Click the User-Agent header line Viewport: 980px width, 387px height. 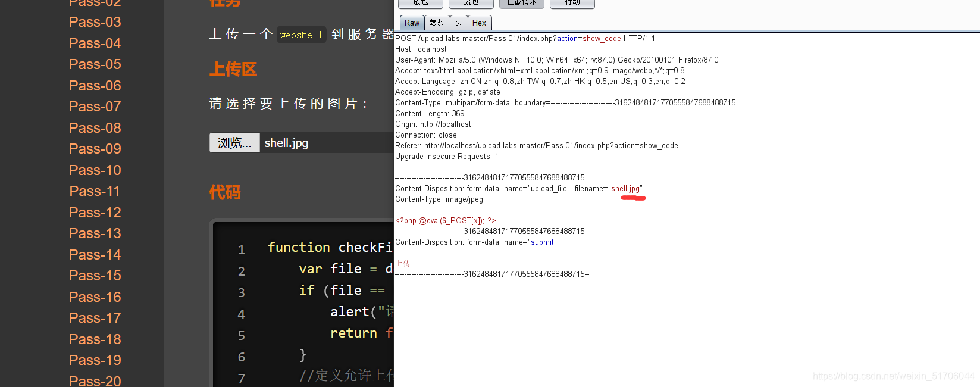click(x=557, y=60)
